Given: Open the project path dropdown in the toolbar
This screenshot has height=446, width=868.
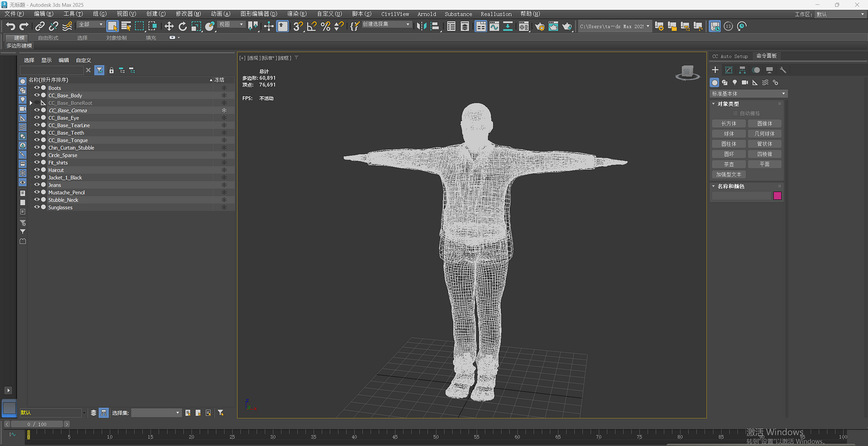Looking at the screenshot, I should (x=615, y=26).
